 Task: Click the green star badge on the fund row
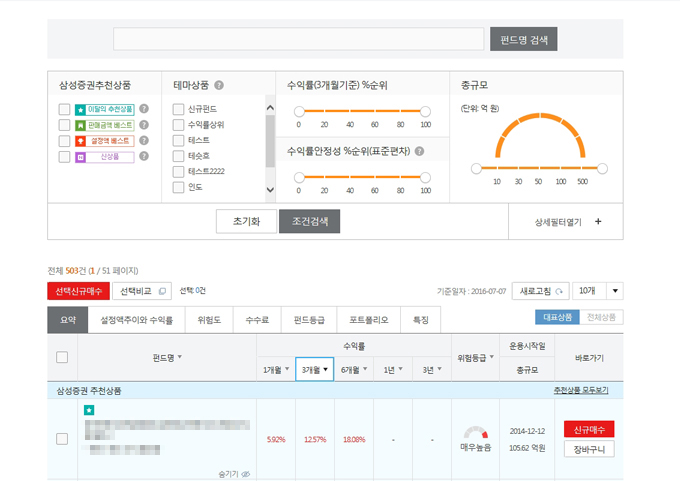pyautogui.click(x=89, y=410)
